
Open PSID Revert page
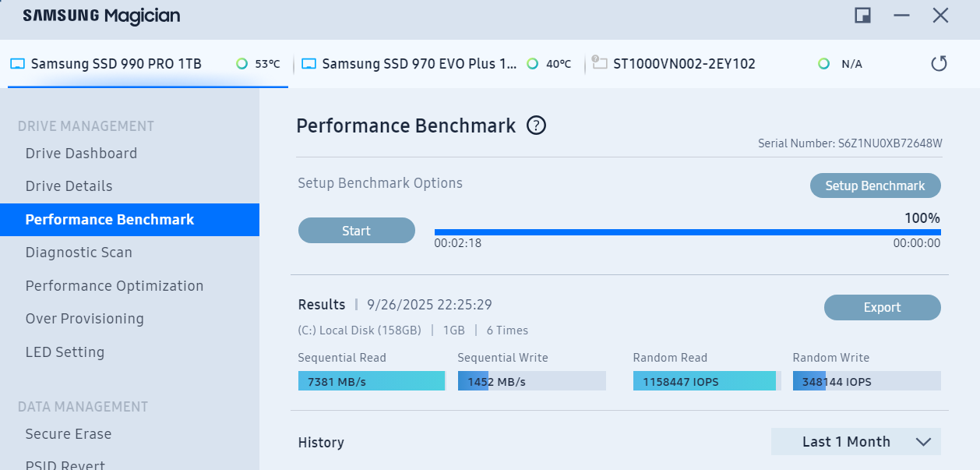(65, 465)
